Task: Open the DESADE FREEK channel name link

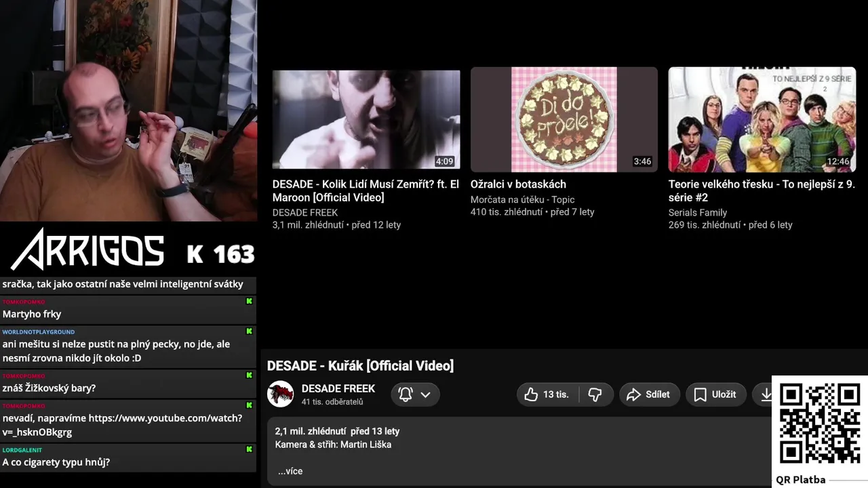Action: click(338, 388)
